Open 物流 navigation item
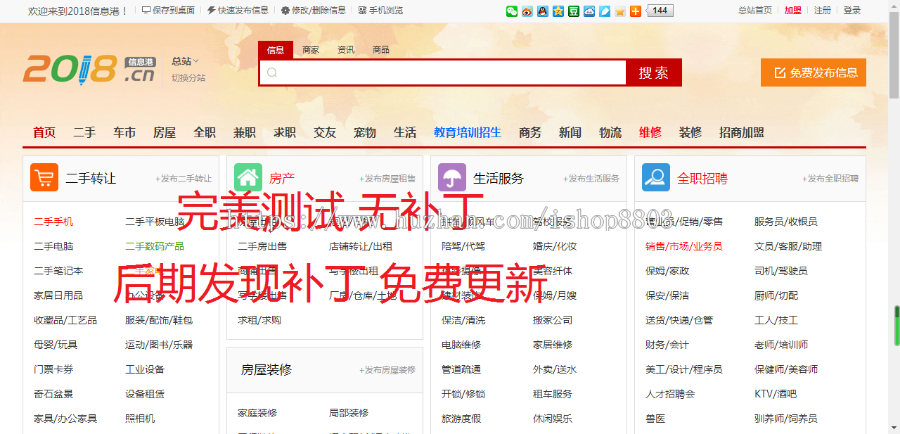Viewport: 900px width, 434px height. [x=610, y=133]
